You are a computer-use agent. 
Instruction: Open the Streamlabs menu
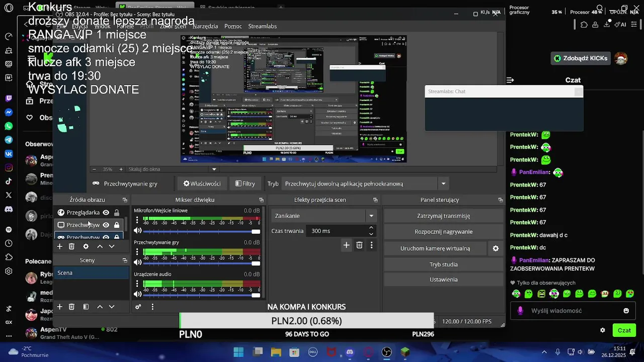pyautogui.click(x=262, y=26)
